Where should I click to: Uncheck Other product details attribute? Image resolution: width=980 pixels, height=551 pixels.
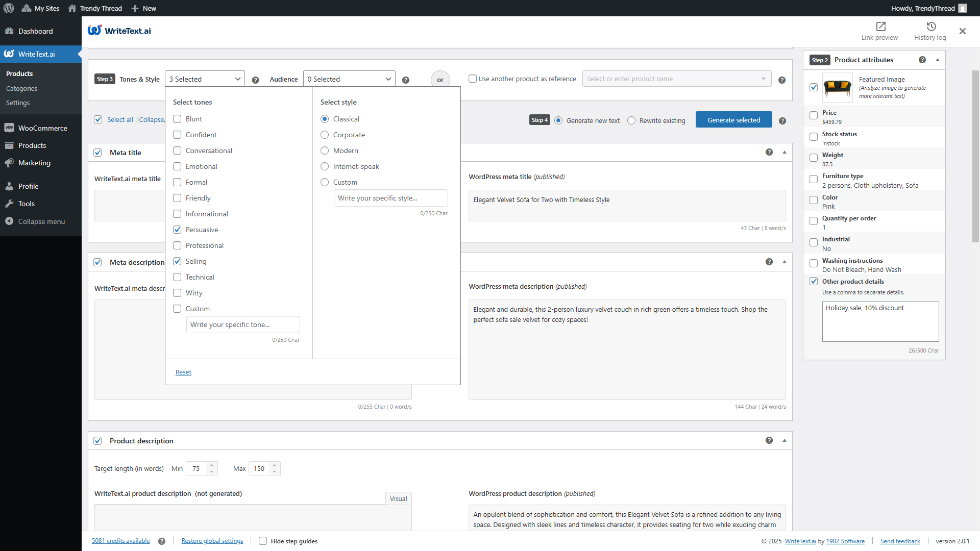tap(814, 281)
